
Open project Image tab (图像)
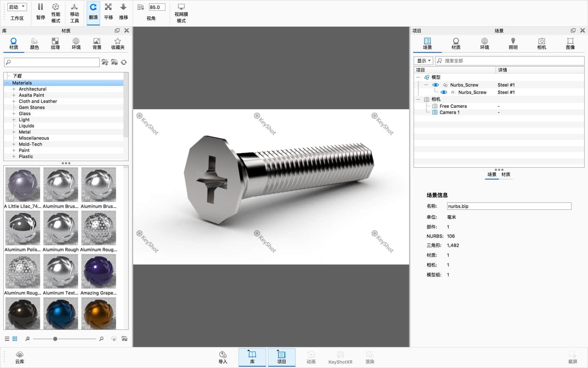570,44
